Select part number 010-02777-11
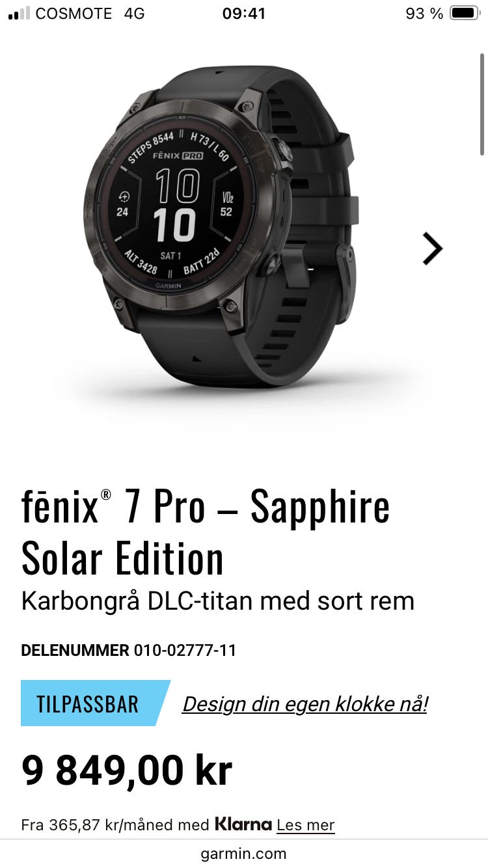 tap(185, 650)
